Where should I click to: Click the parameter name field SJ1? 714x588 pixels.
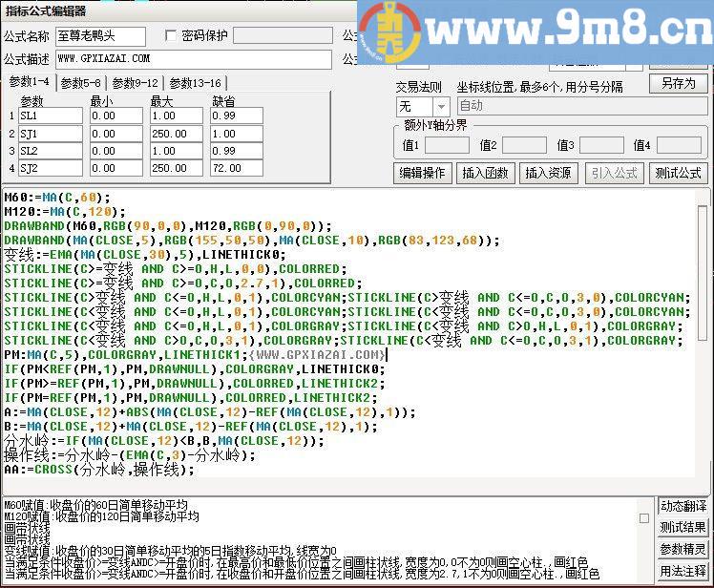[51, 134]
